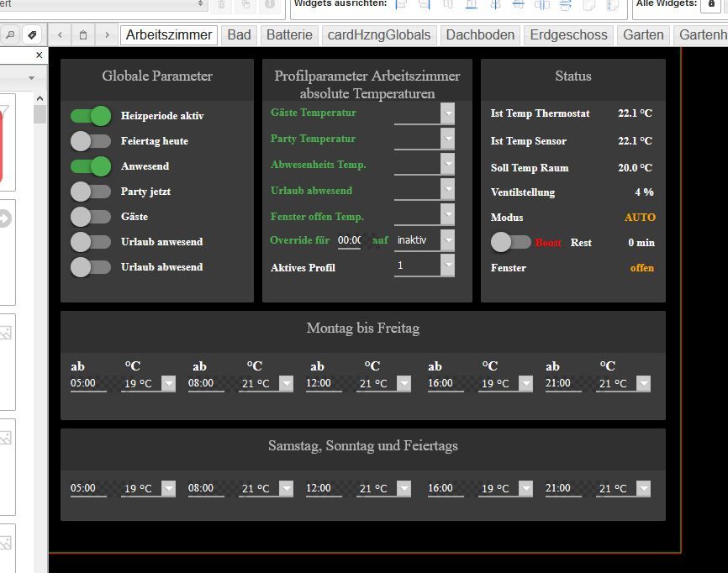Turn on the Party jetzt toggle
This screenshot has width=728, height=573.
tap(91, 192)
